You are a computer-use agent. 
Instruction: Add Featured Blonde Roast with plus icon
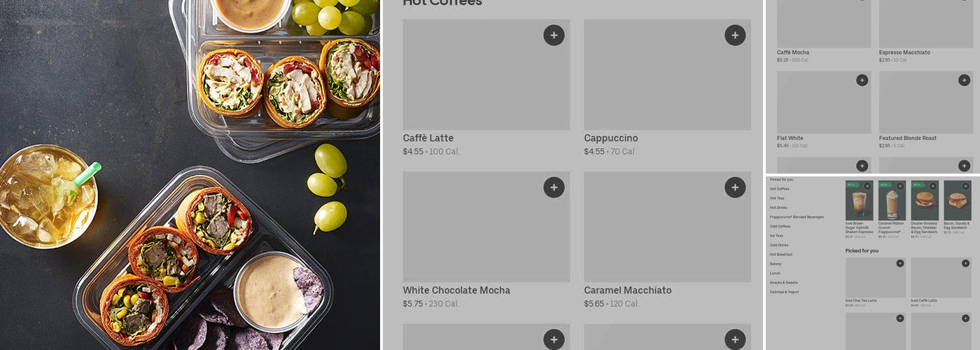[x=964, y=80]
